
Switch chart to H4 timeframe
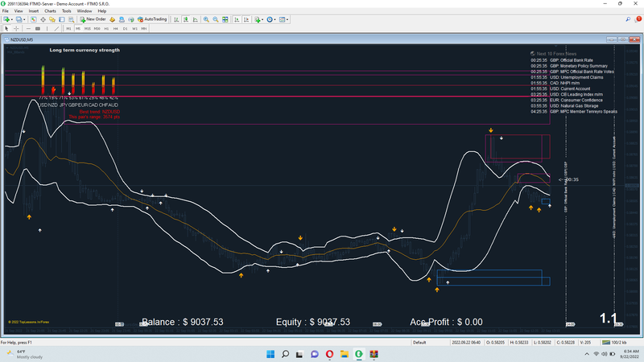coord(115,29)
